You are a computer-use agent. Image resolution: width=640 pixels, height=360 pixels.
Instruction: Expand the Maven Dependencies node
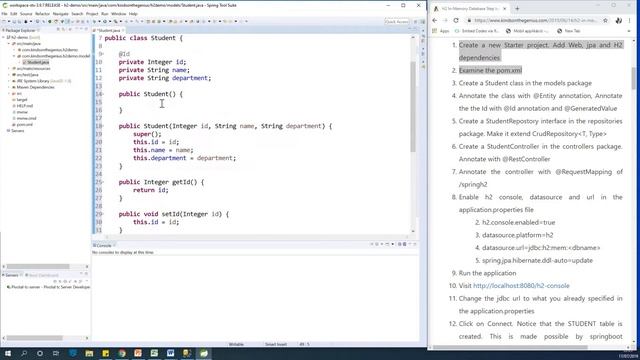coord(9,87)
